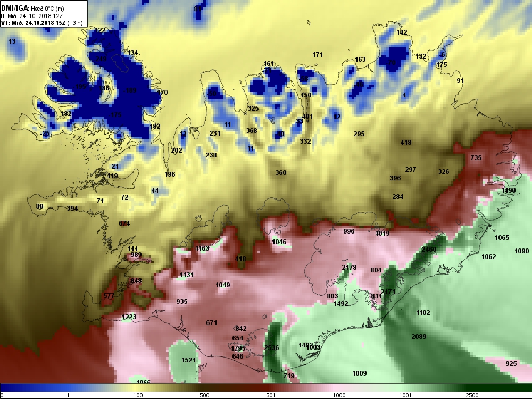Click the map value 1521
Image resolution: width=532 pixels, height=399 pixels.
click(x=189, y=360)
